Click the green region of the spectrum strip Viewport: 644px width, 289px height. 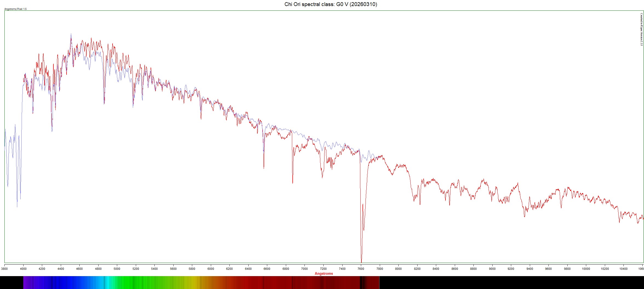tap(142, 282)
